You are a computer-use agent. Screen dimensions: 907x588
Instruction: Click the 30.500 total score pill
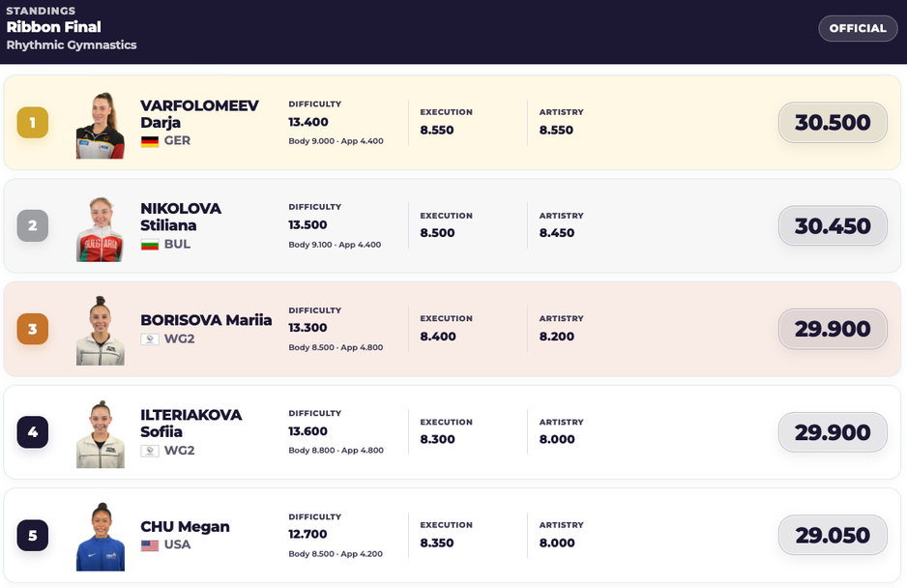[x=833, y=123]
